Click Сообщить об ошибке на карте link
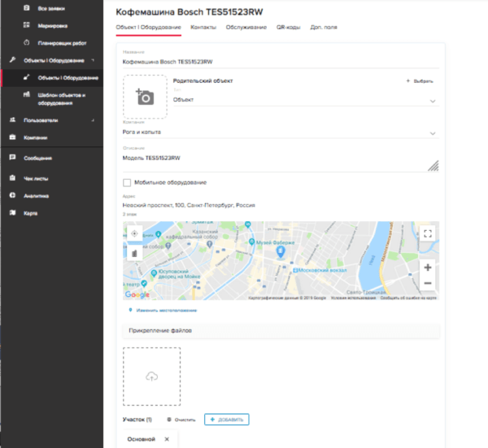Screen dimensions: 488x448 [x=408, y=298]
